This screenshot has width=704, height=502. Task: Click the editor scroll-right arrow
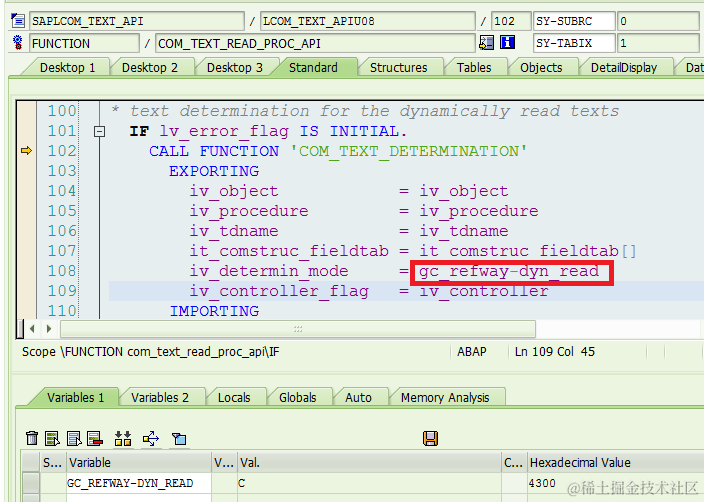pos(49,329)
